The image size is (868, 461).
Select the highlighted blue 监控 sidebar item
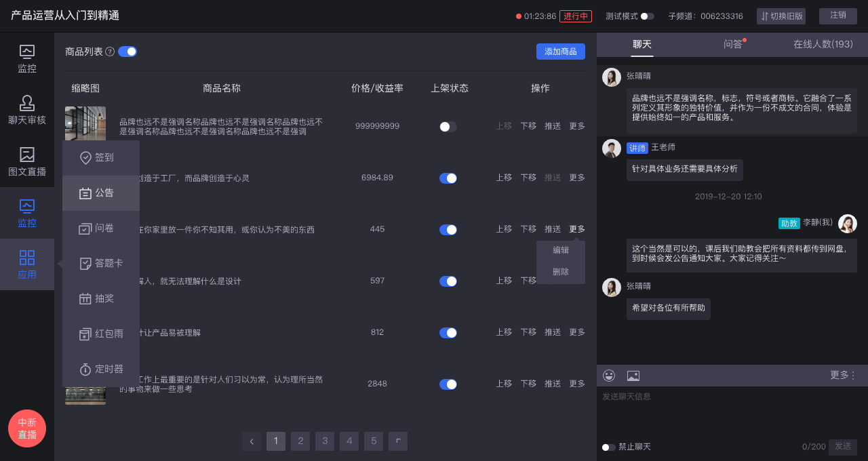27,214
